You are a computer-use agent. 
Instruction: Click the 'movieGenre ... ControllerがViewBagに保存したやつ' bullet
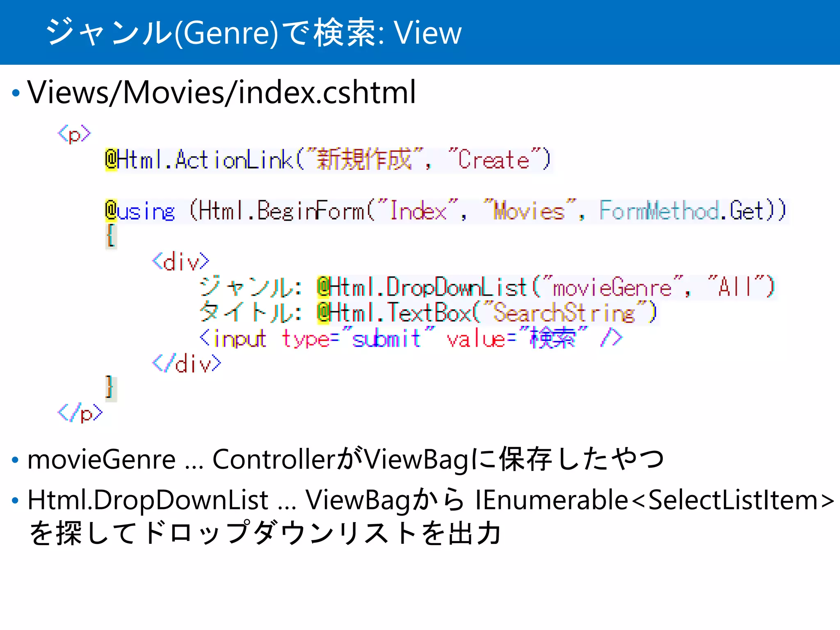pyautogui.click(x=345, y=459)
